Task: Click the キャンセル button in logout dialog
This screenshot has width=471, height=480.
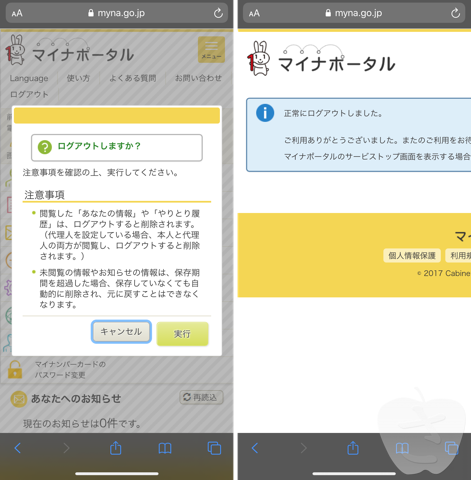Action: point(121,332)
